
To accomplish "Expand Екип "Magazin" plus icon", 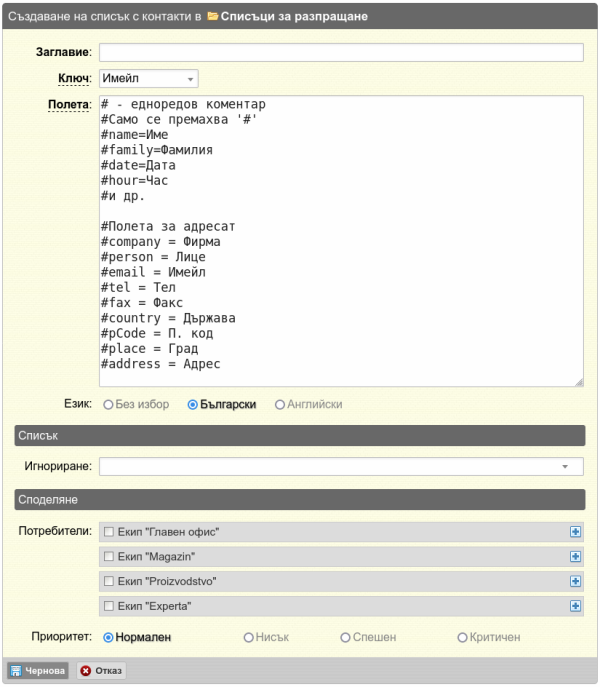I will pyautogui.click(x=575, y=556).
